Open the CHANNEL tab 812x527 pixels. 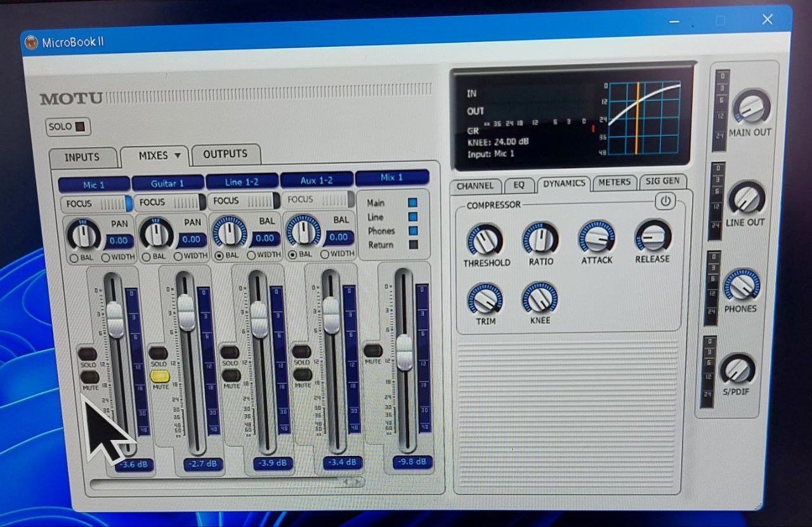coord(475,186)
